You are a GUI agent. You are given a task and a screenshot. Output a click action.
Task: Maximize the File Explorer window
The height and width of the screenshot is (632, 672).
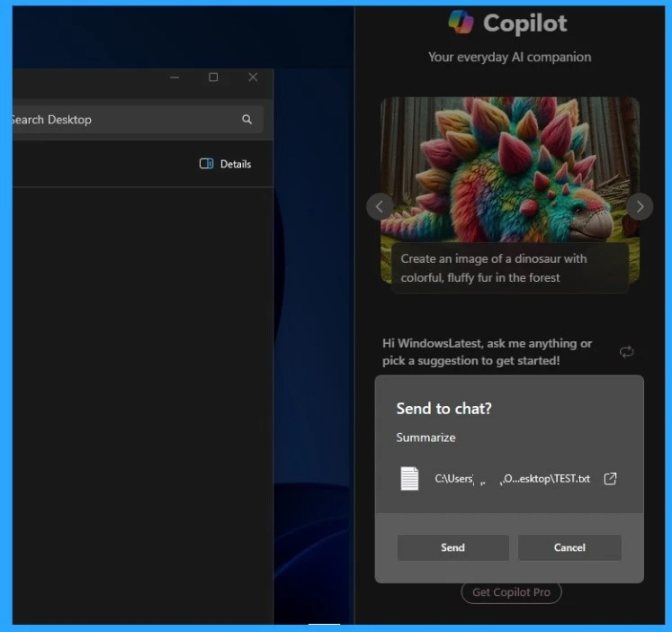pos(213,77)
